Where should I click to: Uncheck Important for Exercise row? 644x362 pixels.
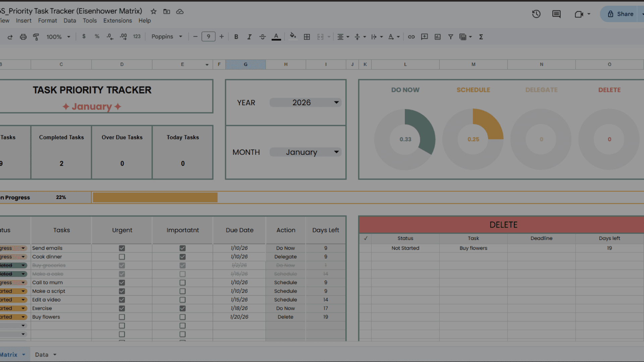coord(182,308)
